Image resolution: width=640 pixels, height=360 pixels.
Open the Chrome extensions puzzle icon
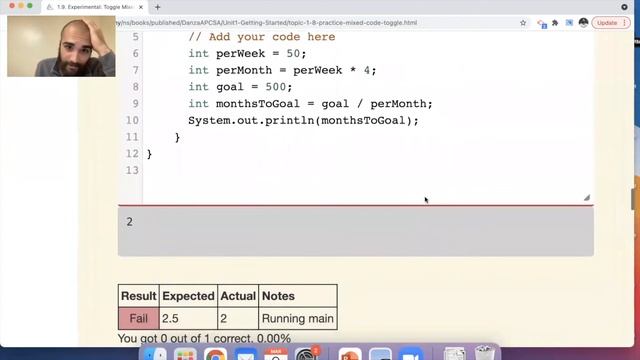tap(555, 23)
